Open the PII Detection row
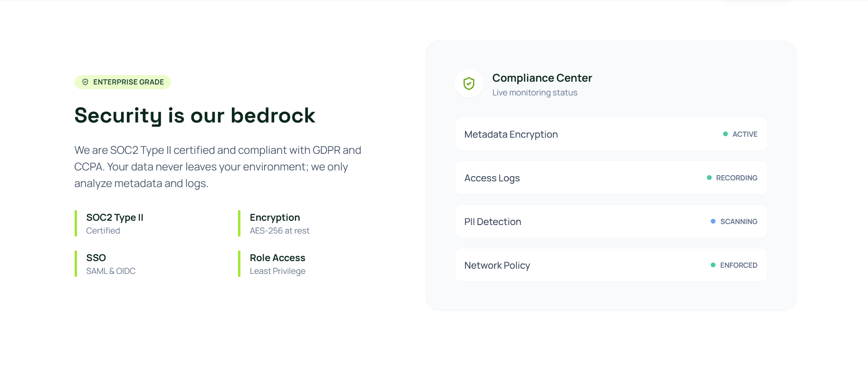The height and width of the screenshot is (366, 868). (x=611, y=222)
